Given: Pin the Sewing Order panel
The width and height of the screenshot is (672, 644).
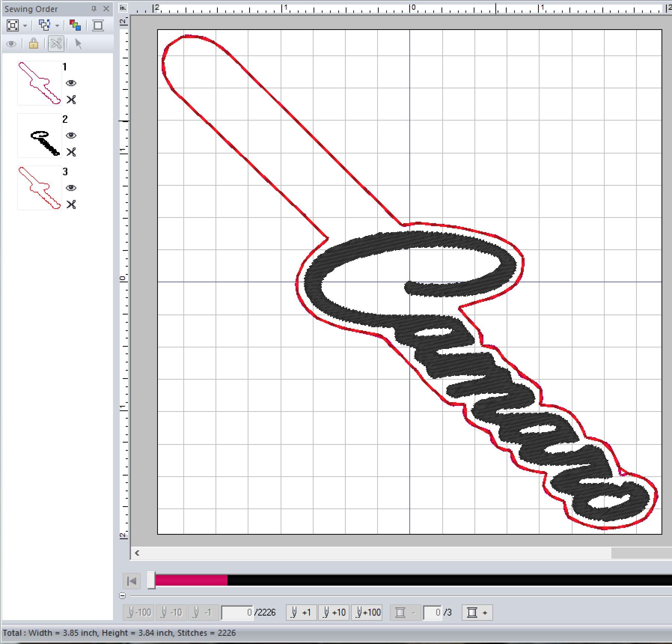Looking at the screenshot, I should (x=94, y=9).
